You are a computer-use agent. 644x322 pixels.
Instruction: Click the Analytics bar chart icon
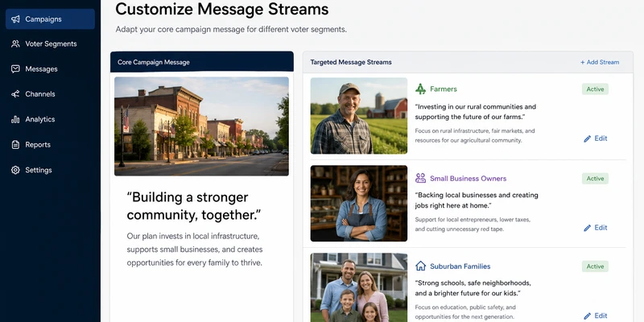pyautogui.click(x=15, y=119)
